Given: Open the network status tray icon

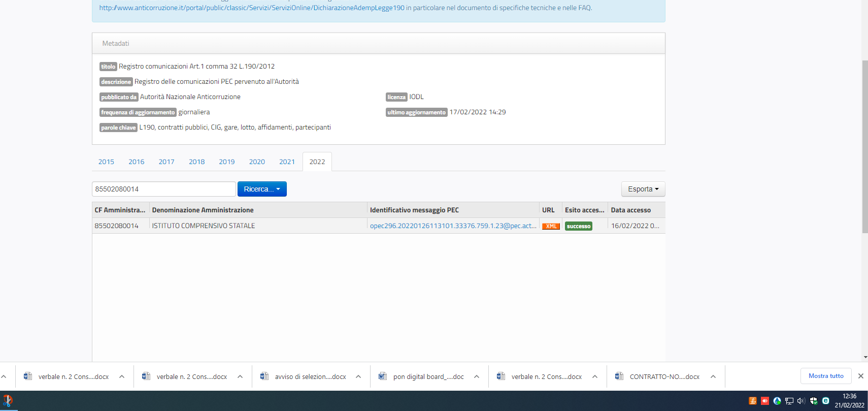Looking at the screenshot, I should pyautogui.click(x=789, y=401).
